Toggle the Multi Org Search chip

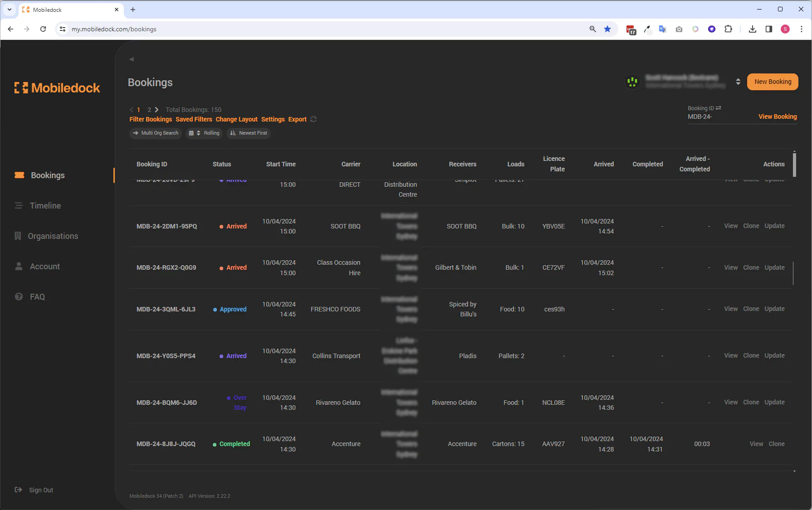pyautogui.click(x=156, y=133)
